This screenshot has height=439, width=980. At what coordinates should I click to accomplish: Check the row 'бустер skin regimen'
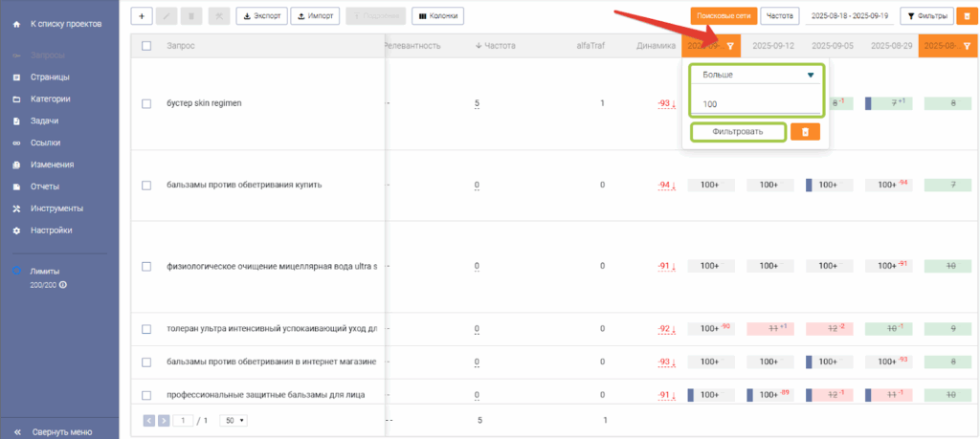[x=146, y=103]
